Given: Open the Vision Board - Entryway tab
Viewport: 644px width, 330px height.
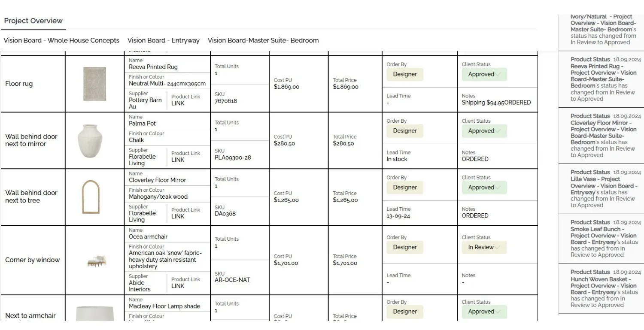Looking at the screenshot, I should 163,40.
